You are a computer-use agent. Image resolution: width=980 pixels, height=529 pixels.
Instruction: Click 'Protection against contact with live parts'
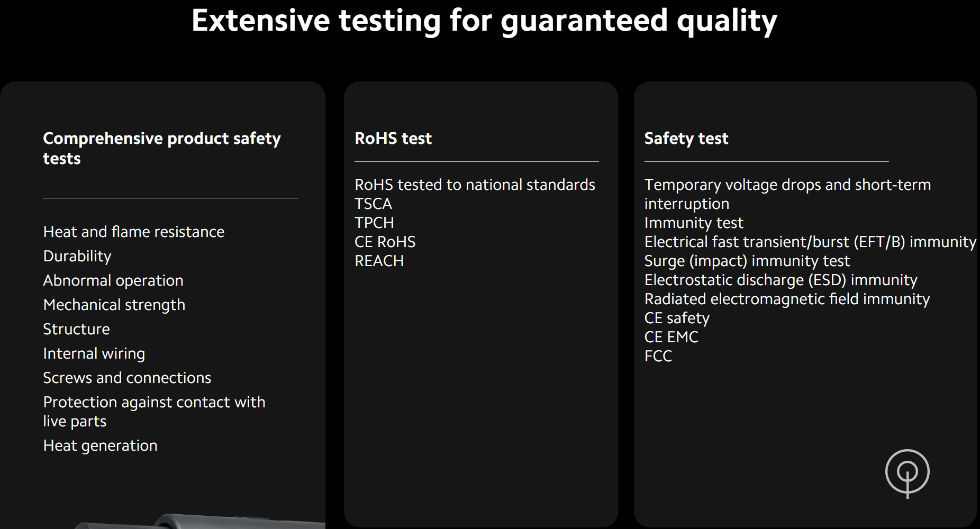[154, 412]
